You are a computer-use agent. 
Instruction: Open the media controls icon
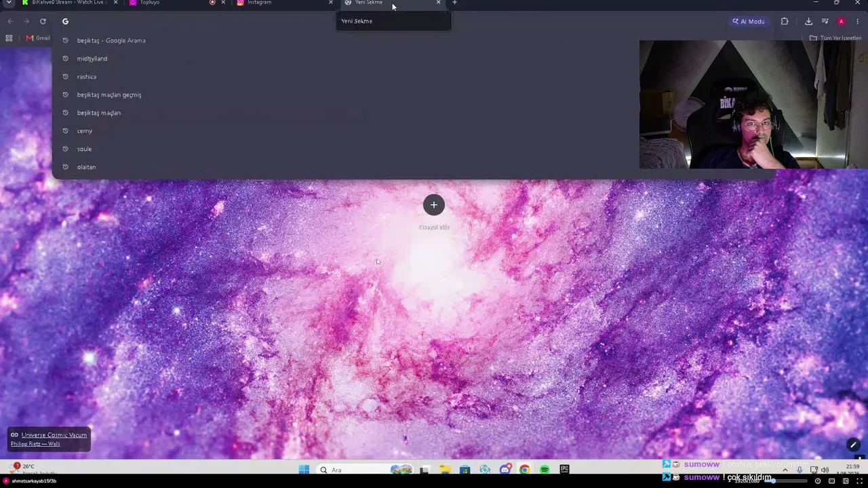[825, 22]
